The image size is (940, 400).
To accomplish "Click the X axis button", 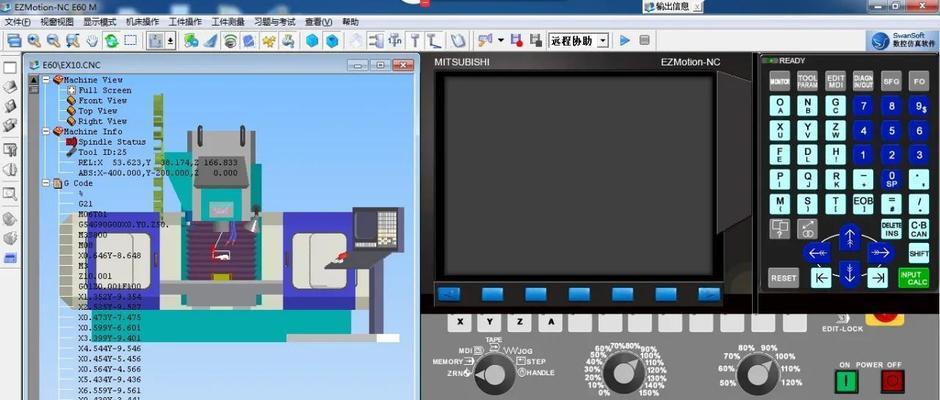I will pos(460,322).
